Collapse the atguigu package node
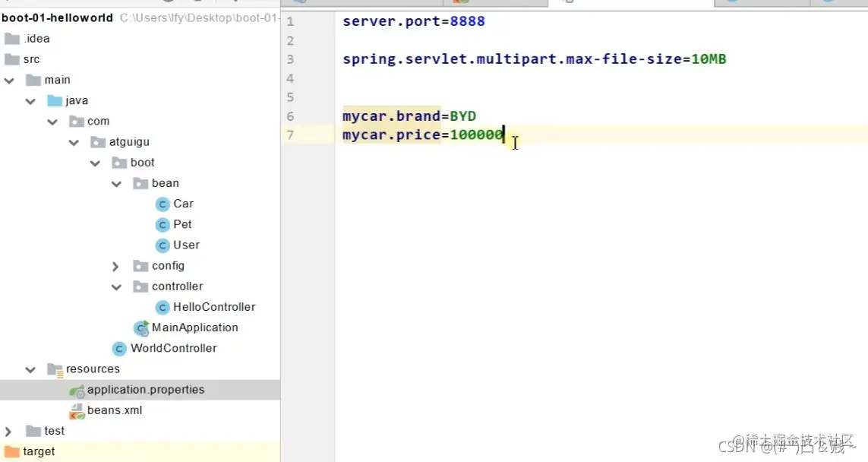Image resolution: width=868 pixels, height=462 pixels. tap(74, 142)
